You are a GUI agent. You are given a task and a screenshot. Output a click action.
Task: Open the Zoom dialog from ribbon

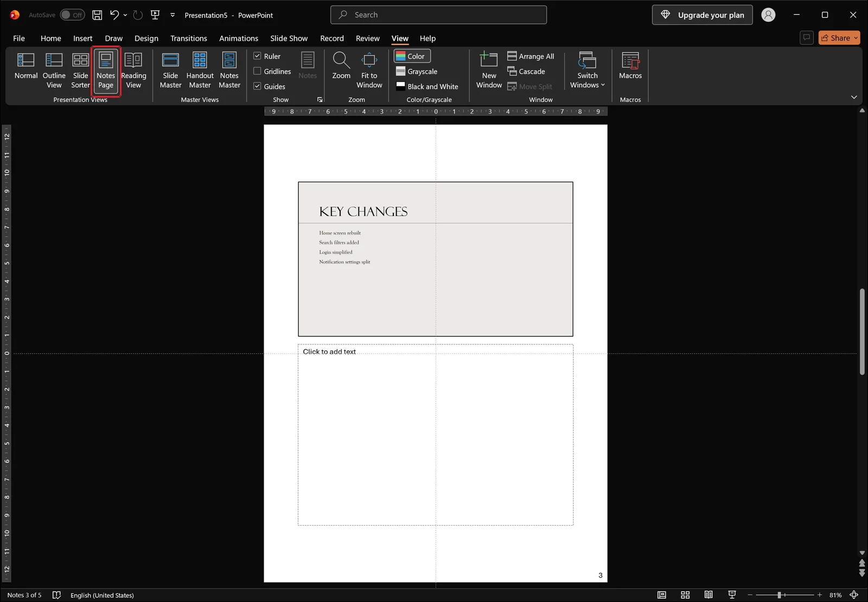pyautogui.click(x=341, y=66)
